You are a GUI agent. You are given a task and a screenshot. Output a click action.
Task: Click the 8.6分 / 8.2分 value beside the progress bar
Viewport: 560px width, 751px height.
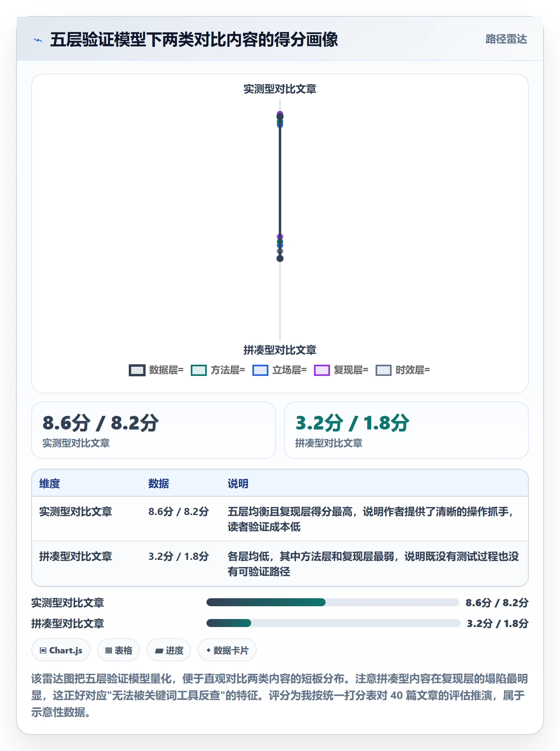497,603
